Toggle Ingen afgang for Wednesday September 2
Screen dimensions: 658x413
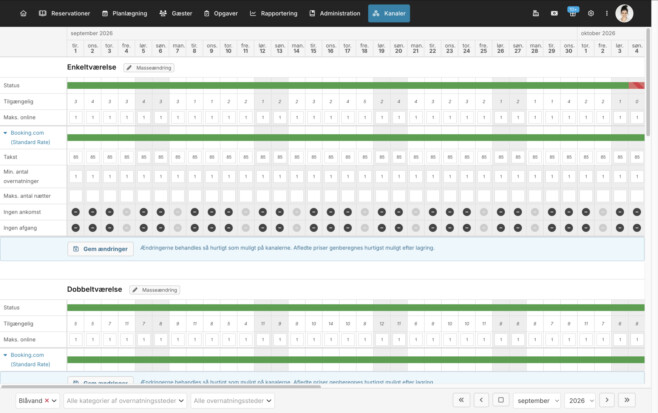tap(93, 228)
